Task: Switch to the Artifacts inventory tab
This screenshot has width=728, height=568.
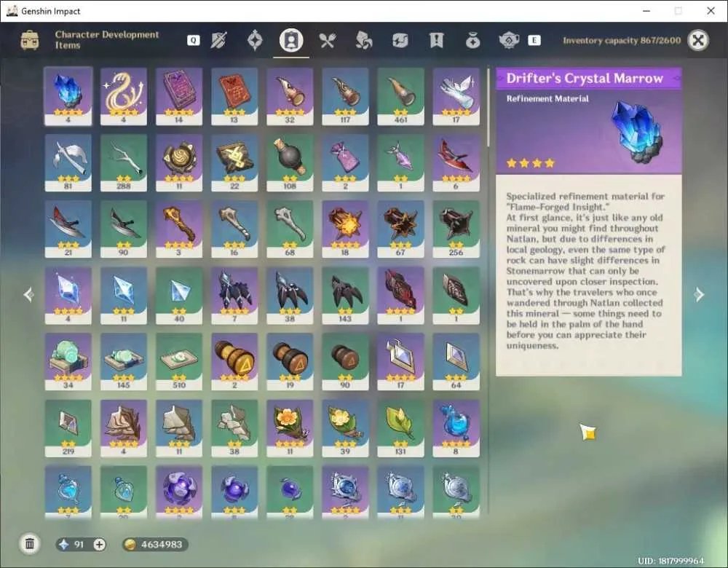Action: pyautogui.click(x=255, y=41)
